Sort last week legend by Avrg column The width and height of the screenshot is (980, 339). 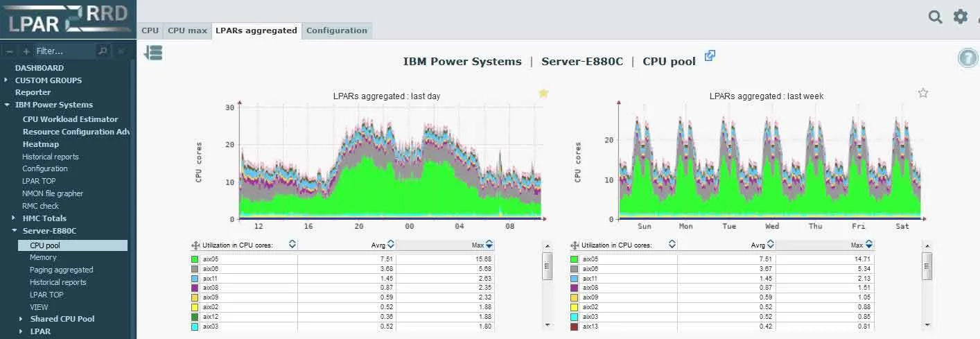[770, 244]
